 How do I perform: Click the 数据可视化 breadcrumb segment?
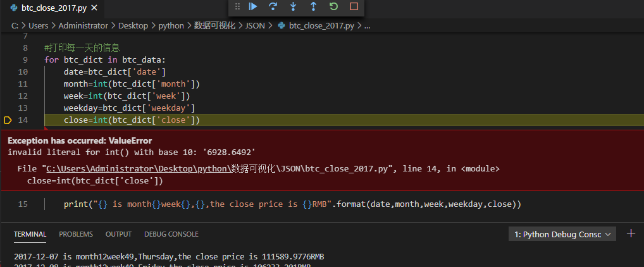coord(215,25)
